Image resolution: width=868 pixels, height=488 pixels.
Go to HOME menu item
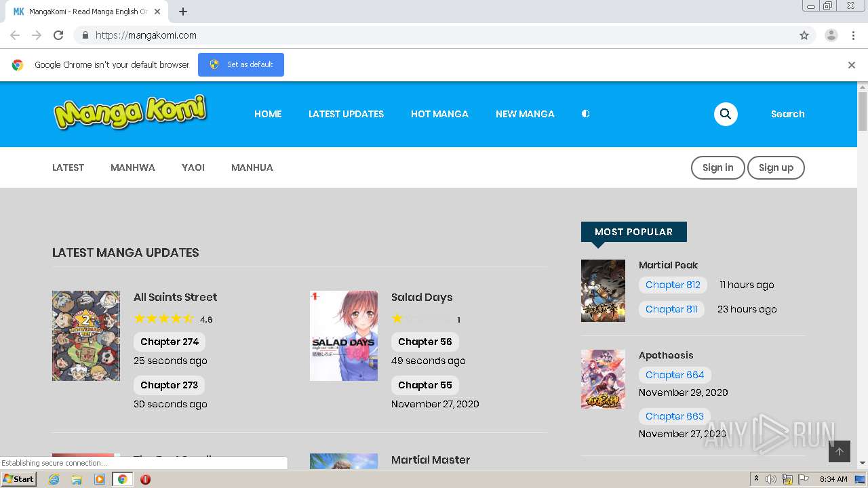click(x=268, y=114)
